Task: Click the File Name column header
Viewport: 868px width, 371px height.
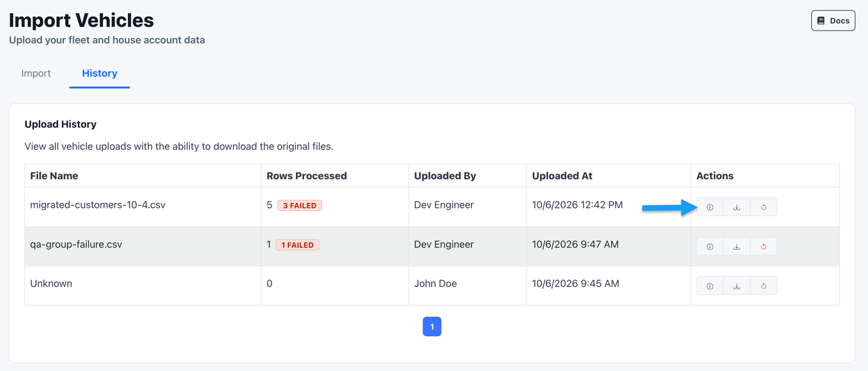Action: tap(54, 176)
